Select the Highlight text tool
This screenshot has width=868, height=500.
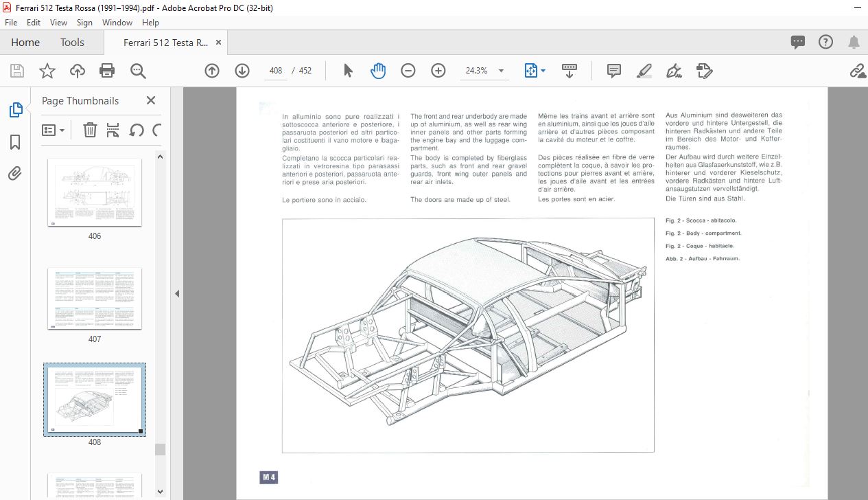pos(644,71)
